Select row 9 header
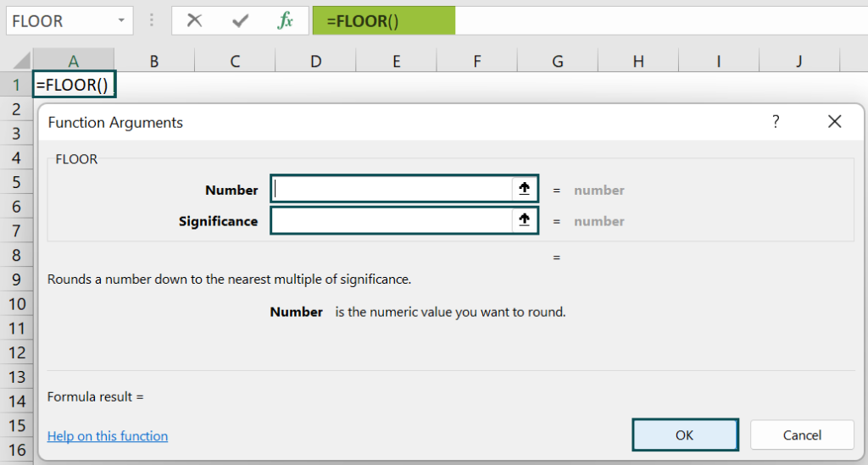Image resolution: width=868 pixels, height=465 pixels. click(16, 280)
